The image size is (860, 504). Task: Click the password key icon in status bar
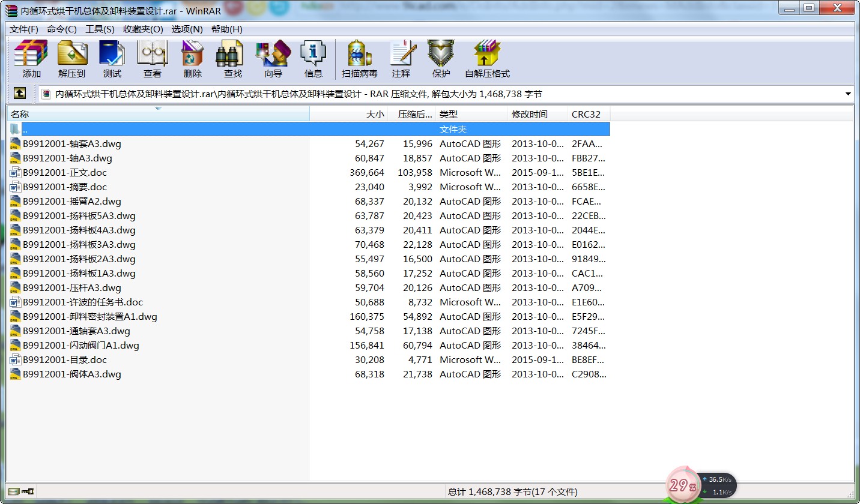(x=28, y=491)
